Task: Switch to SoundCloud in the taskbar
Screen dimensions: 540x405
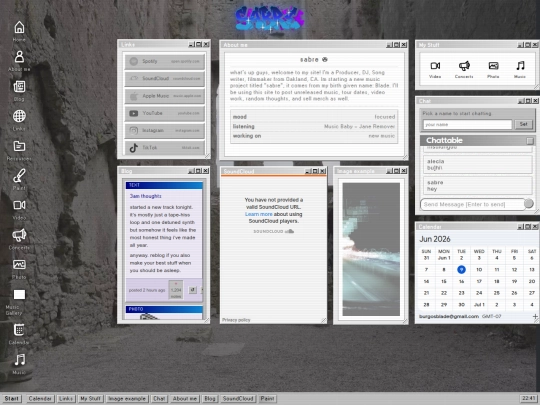Action: [238, 398]
